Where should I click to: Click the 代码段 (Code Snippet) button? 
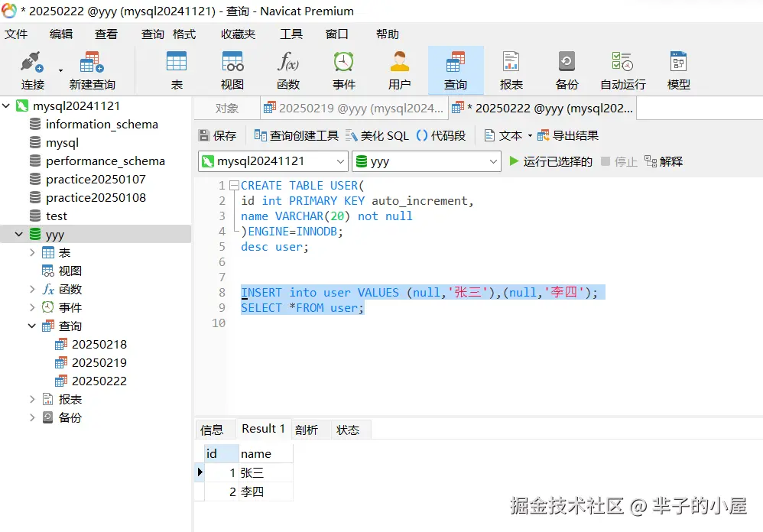click(441, 135)
